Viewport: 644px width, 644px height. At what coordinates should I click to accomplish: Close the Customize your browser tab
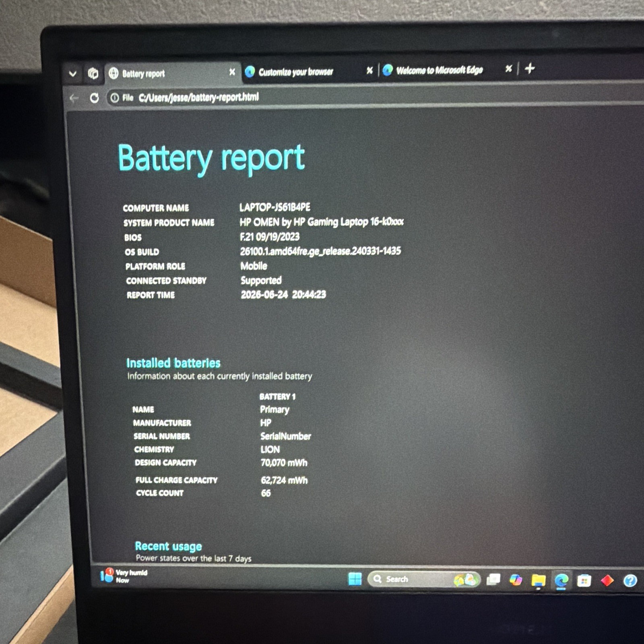click(369, 70)
